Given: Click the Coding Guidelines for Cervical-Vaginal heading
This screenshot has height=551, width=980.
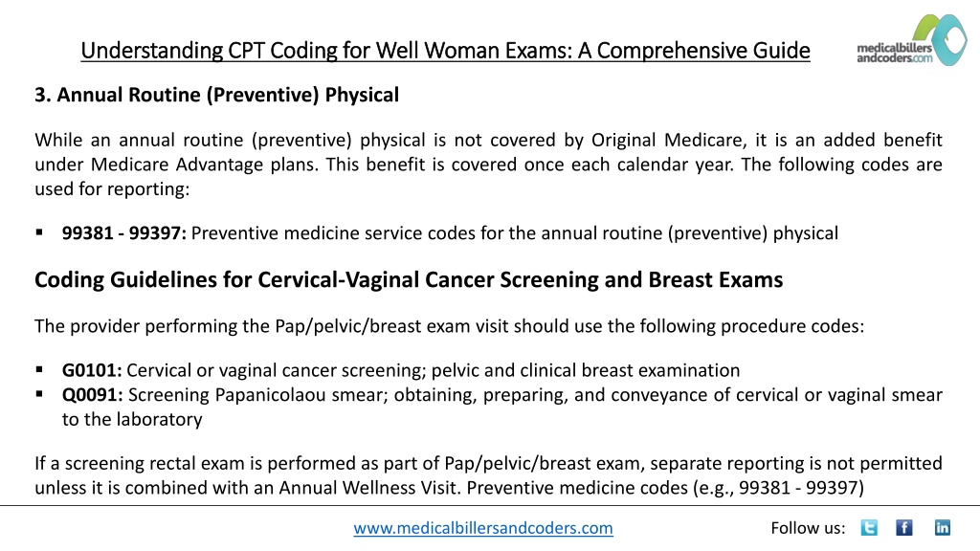Looking at the screenshot, I should 409,280.
